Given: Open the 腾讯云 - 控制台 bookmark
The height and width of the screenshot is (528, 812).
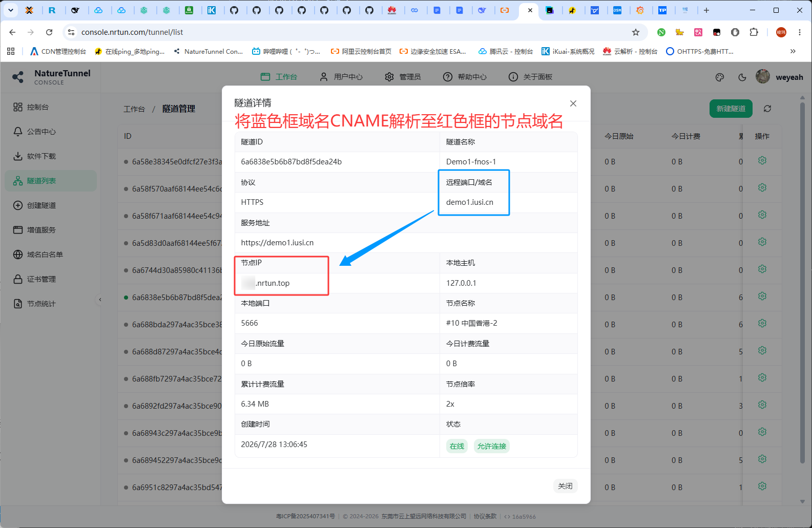Looking at the screenshot, I should tap(506, 51).
